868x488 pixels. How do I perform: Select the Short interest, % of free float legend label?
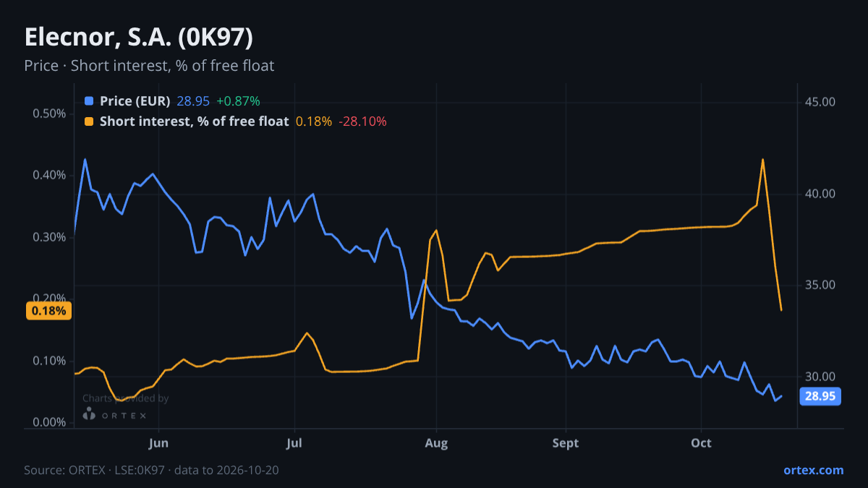click(x=194, y=121)
